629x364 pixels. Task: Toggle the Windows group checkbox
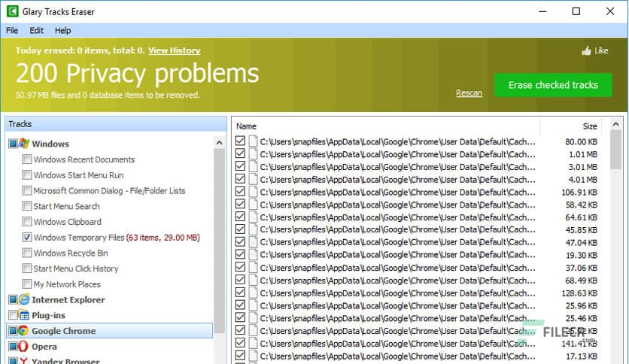coord(13,144)
